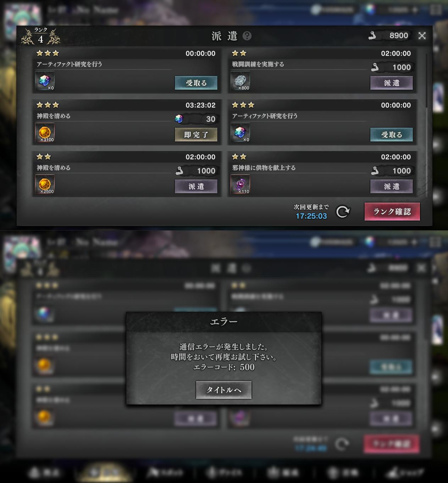Viewport: 448px width, 483px height.
Task: Dispatch the 邪神様に供物を献上する mission
Action: point(392,187)
